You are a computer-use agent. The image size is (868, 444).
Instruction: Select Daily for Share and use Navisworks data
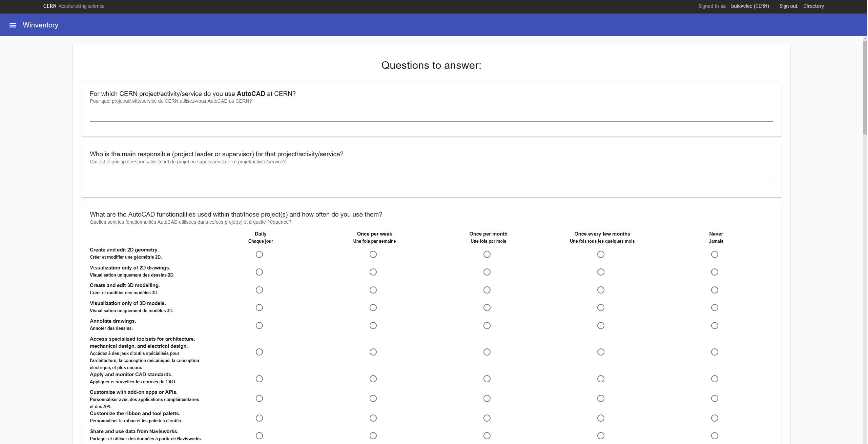pos(259,436)
